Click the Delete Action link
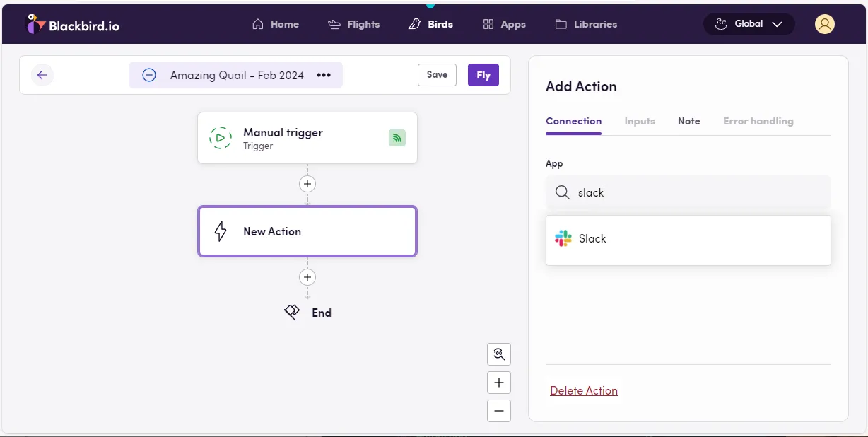This screenshot has width=868, height=437. click(x=584, y=390)
